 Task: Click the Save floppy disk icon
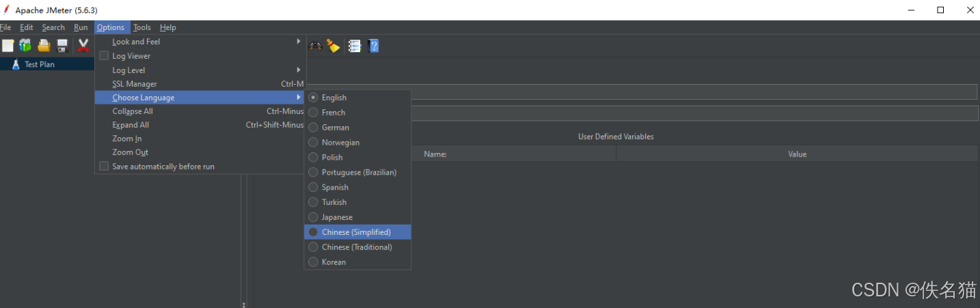point(62,46)
